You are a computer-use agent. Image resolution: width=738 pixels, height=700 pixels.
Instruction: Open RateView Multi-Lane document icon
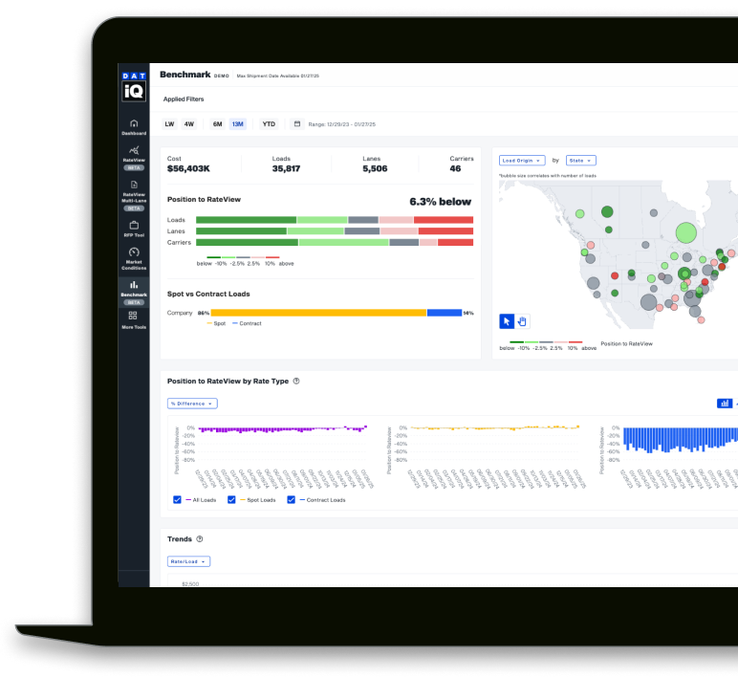pyautogui.click(x=134, y=186)
